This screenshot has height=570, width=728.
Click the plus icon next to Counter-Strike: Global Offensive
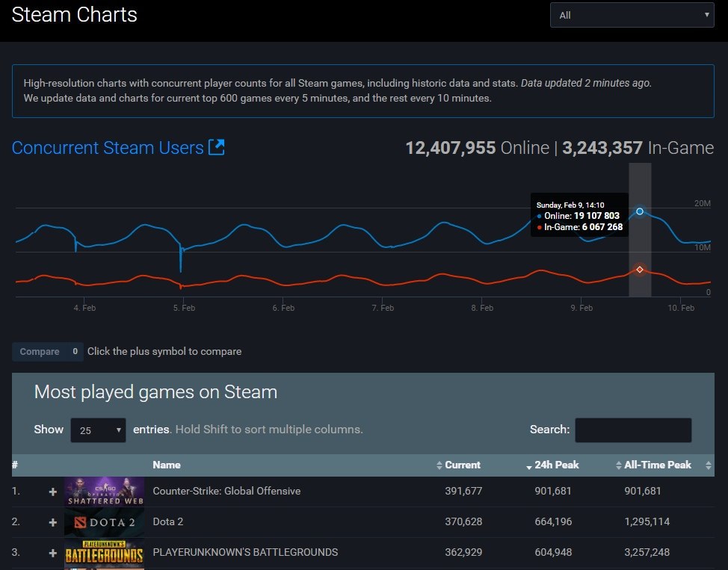[52, 492]
